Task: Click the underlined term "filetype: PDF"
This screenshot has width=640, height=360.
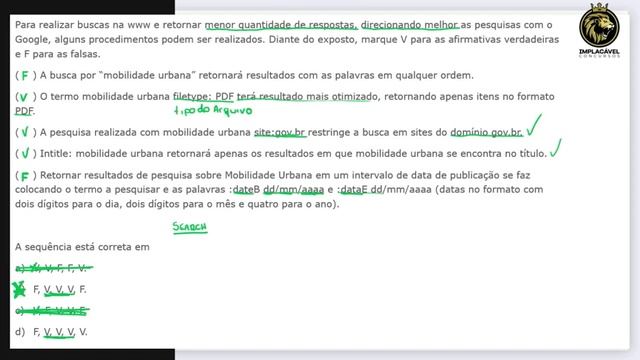Action: coord(203,97)
